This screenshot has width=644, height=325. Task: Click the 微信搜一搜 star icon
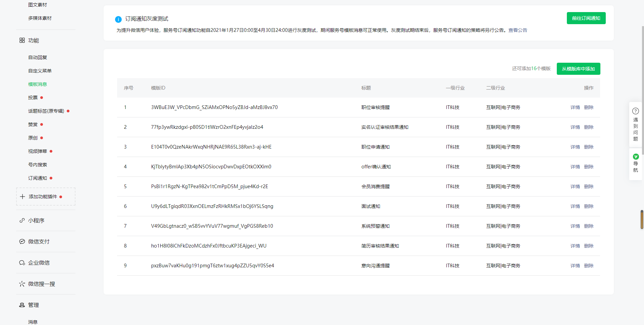pos(22,284)
